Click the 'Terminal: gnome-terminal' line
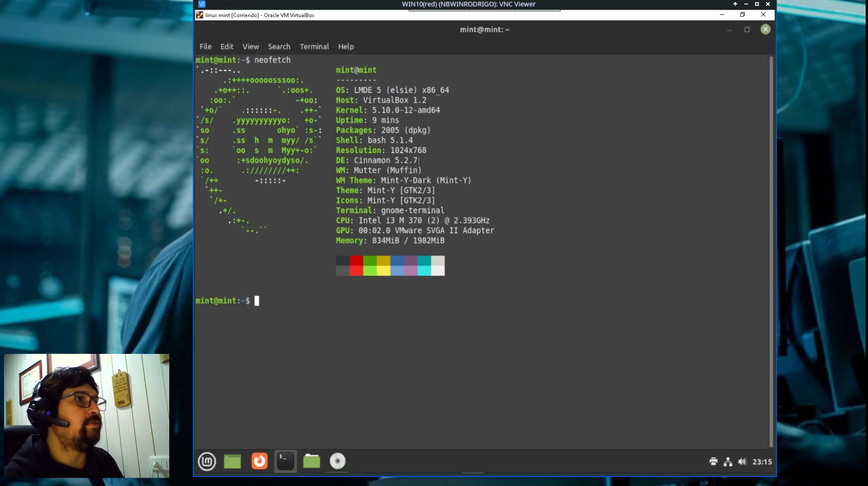The image size is (868, 486). coord(390,210)
